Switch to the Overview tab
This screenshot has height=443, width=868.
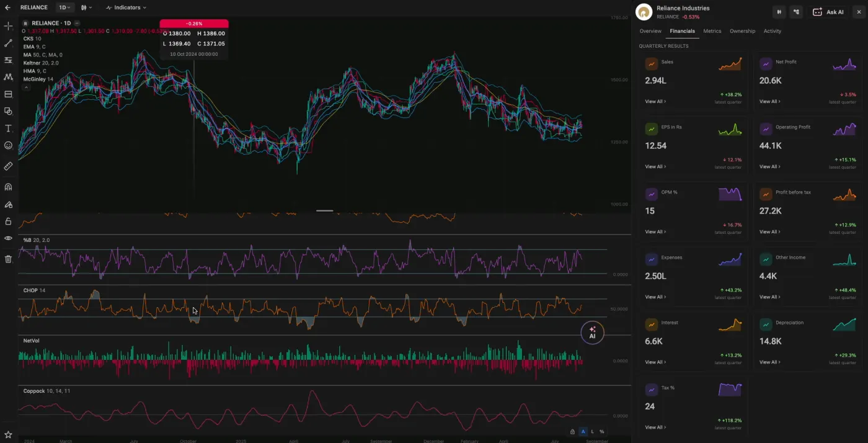pyautogui.click(x=650, y=31)
